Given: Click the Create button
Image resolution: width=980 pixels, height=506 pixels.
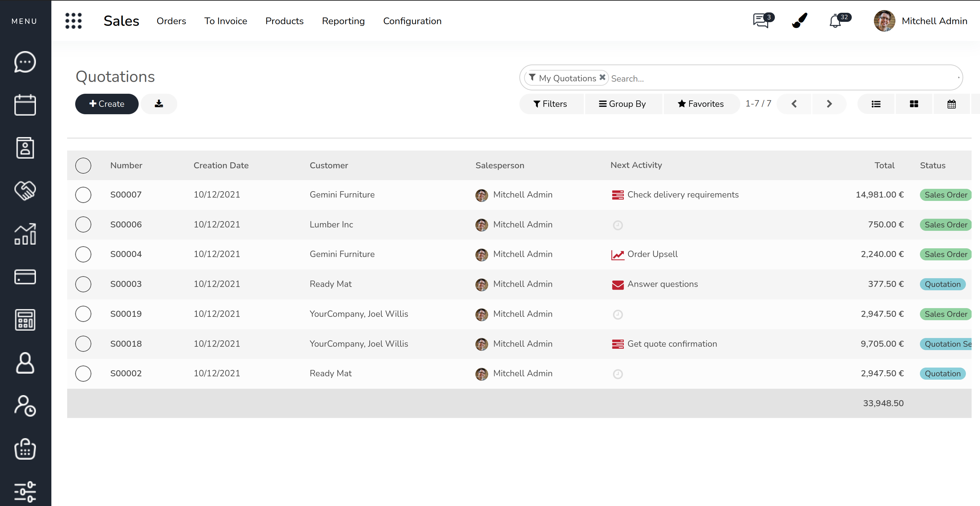Looking at the screenshot, I should 106,104.
